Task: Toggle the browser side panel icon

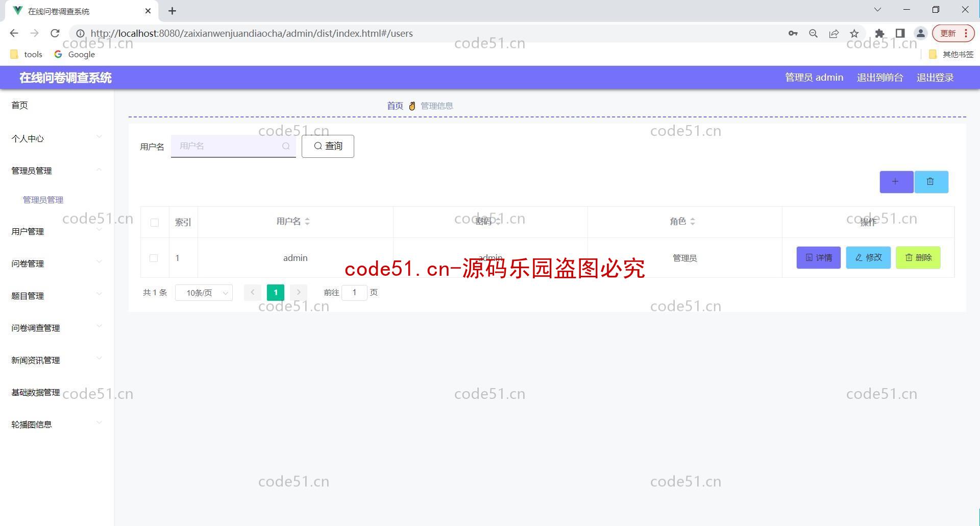Action: 900,34
